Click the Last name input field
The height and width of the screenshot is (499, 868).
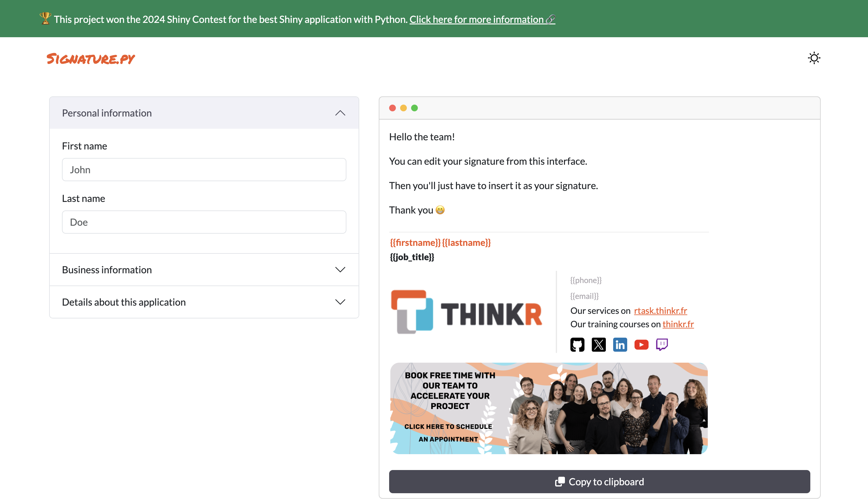tap(204, 222)
